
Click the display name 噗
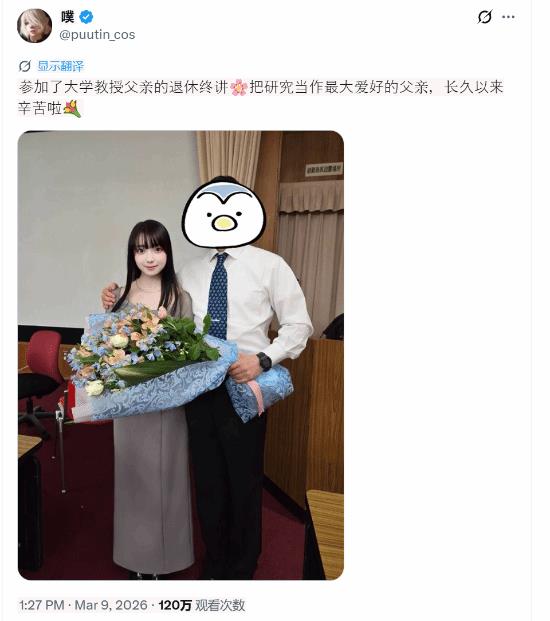(x=67, y=17)
